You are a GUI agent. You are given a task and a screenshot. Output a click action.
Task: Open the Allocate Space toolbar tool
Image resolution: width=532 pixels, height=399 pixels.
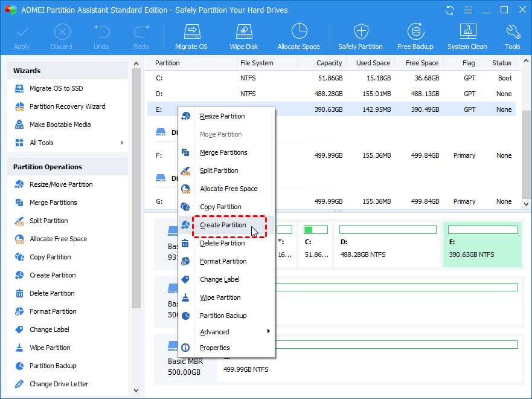tap(298, 37)
